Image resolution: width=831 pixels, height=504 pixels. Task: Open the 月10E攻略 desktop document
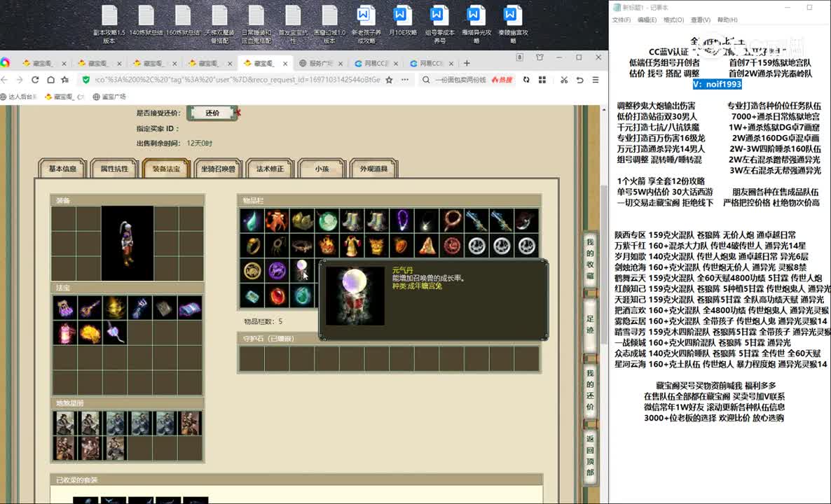(x=402, y=21)
